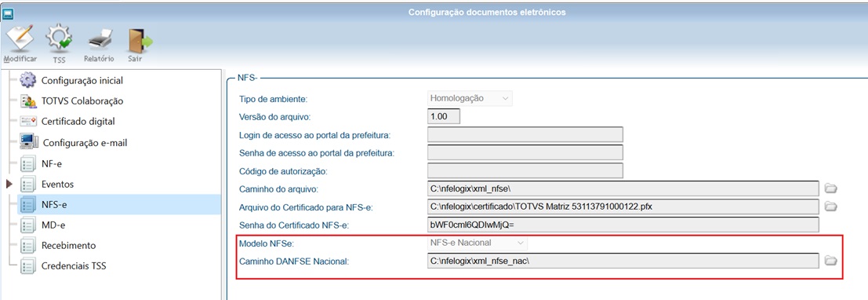Click the Recebimento list icon
The image size is (868, 300).
27,246
